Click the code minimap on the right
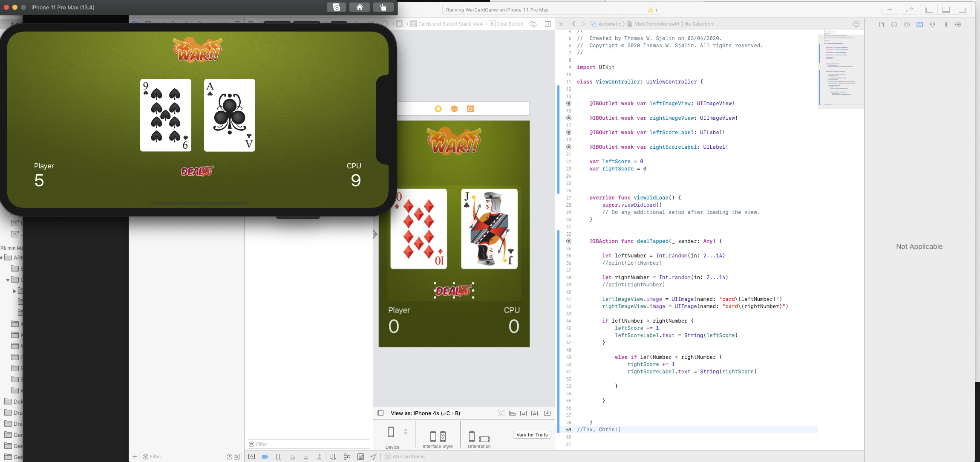This screenshot has width=980, height=462. click(x=840, y=68)
